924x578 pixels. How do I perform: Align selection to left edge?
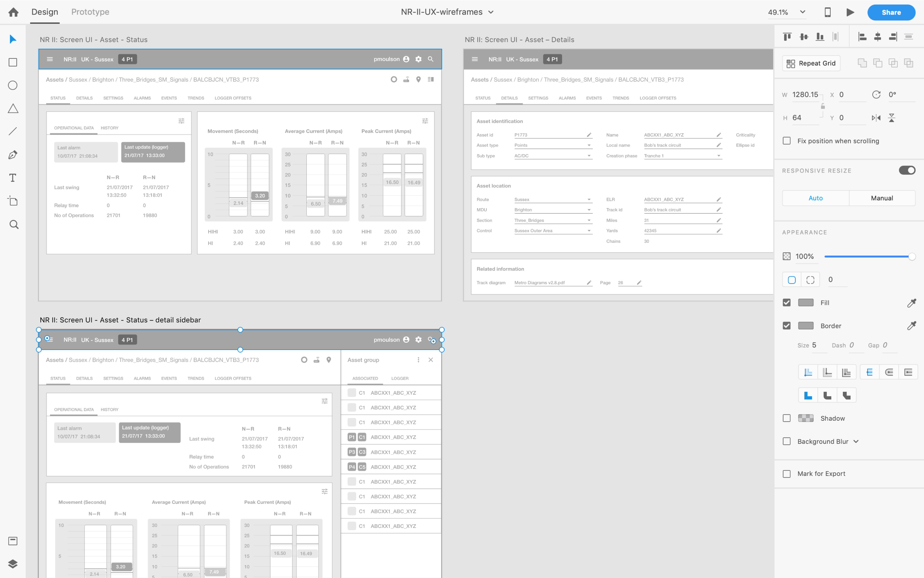point(862,37)
